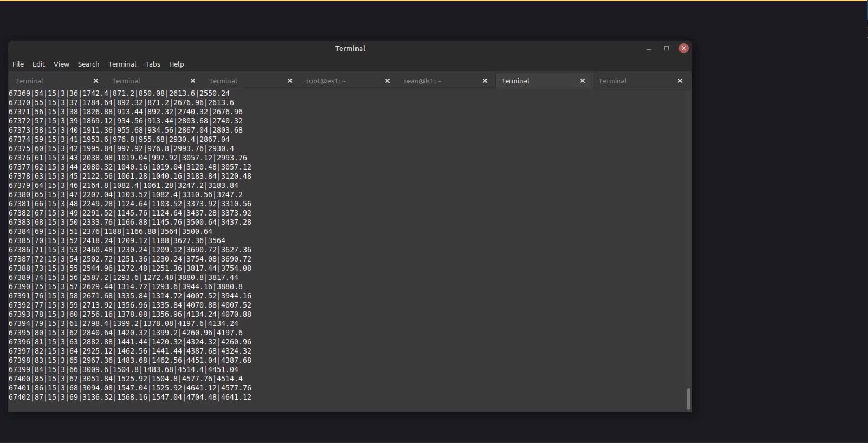Click the output row starting with 67380
Screen dimensions: 868x443
[126, 194]
